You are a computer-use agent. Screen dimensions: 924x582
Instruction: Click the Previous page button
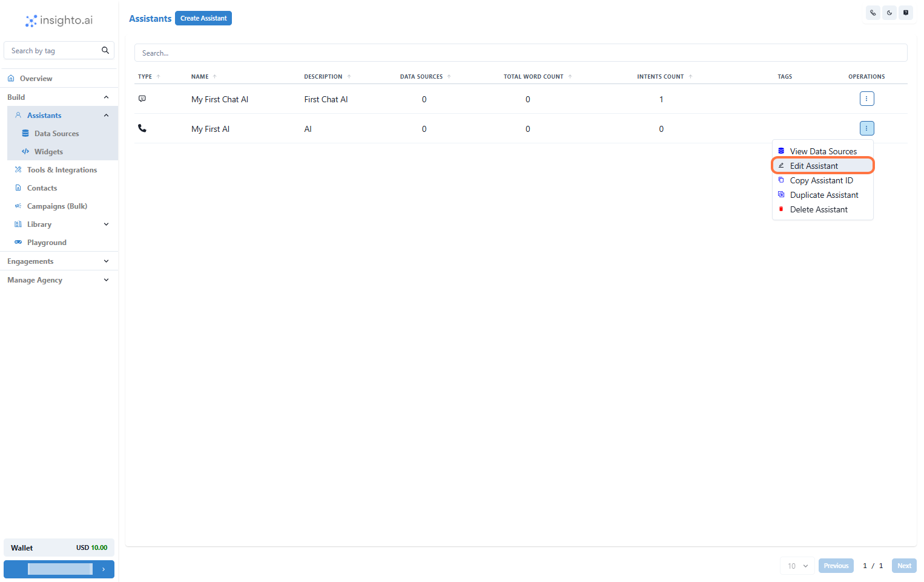pyautogui.click(x=836, y=566)
